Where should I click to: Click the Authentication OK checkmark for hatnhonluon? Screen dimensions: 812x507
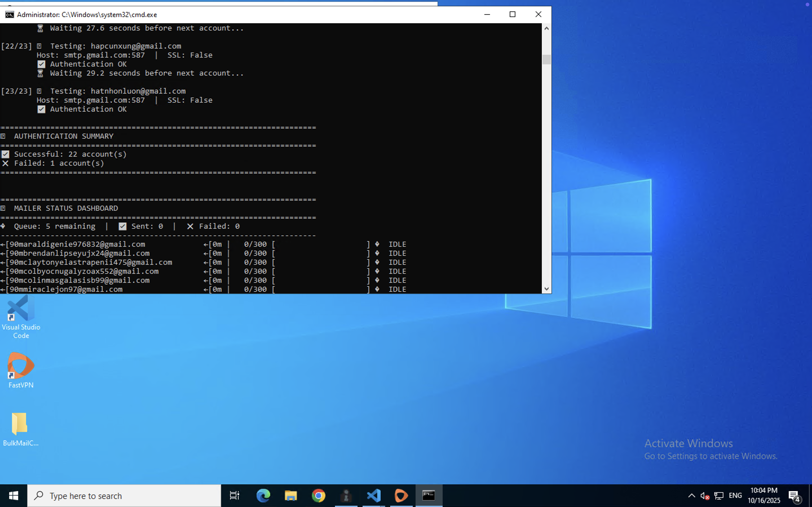[x=41, y=109]
